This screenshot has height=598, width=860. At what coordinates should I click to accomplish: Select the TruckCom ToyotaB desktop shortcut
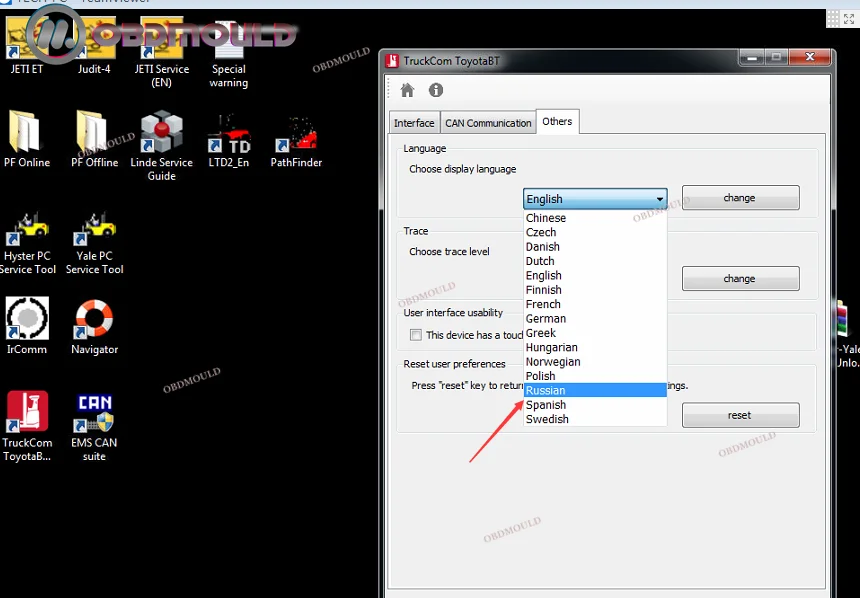[27, 426]
